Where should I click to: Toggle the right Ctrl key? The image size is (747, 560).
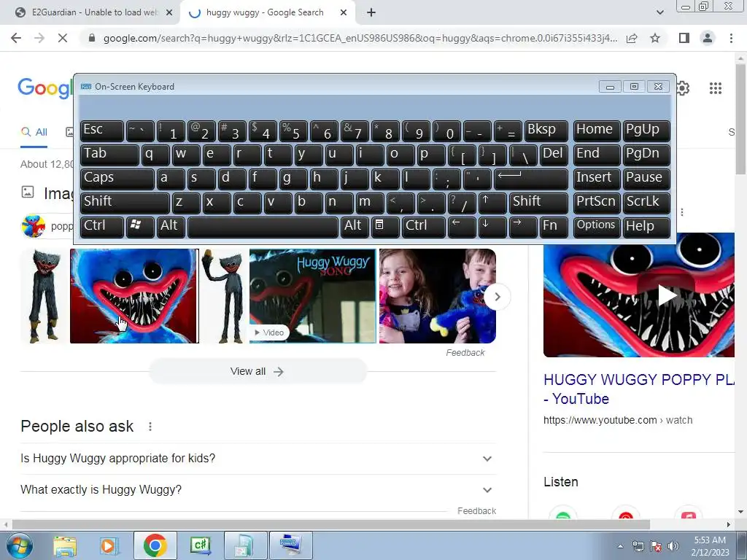424,227
